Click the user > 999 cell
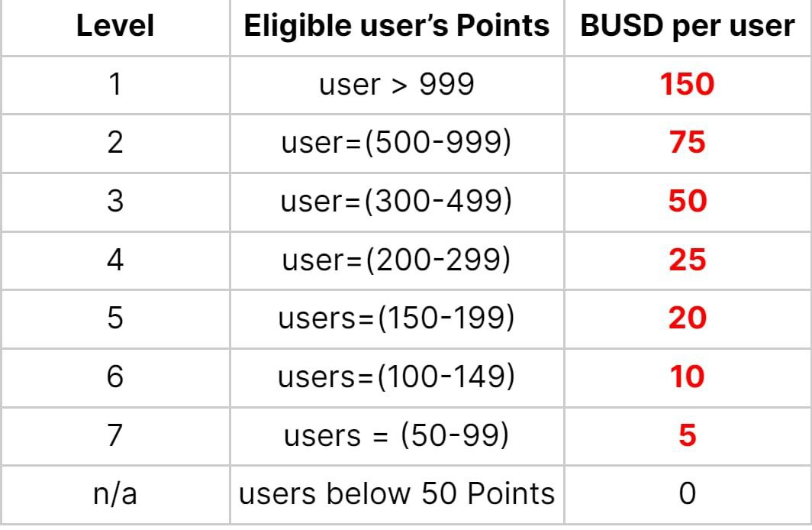The height and width of the screenshot is (530, 812). coord(397,84)
